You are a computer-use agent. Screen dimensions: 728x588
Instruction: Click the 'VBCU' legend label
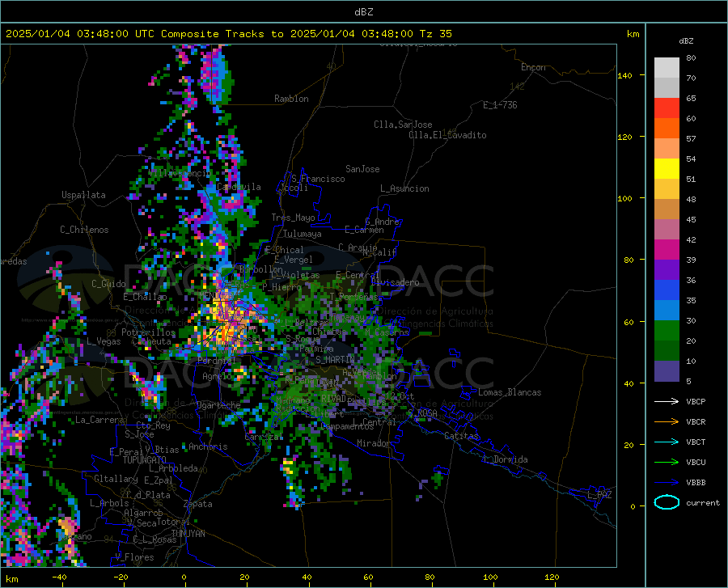(696, 463)
